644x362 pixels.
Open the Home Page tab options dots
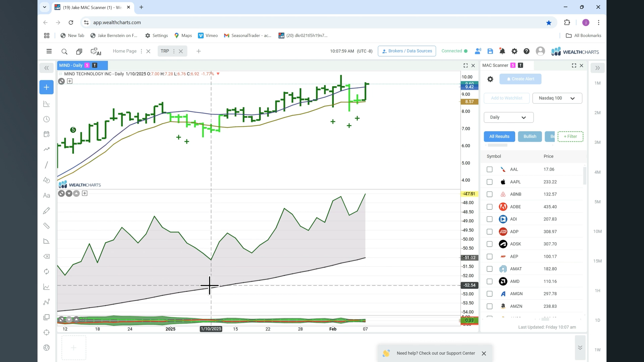141,51
